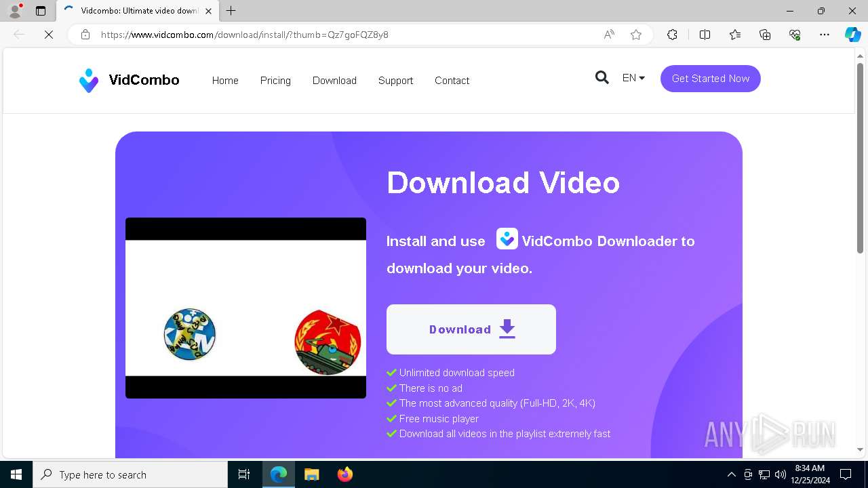Click the 'Free music player' text
This screenshot has height=488, width=868.
[439, 419]
